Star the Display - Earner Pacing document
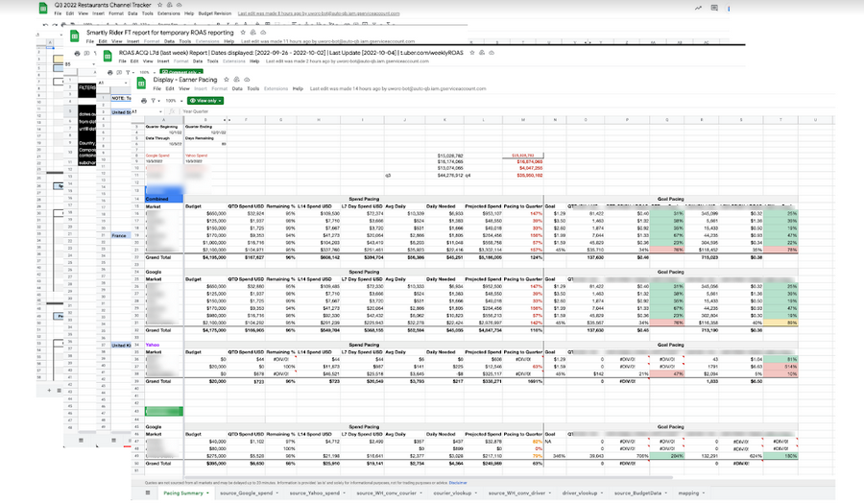 [227, 80]
